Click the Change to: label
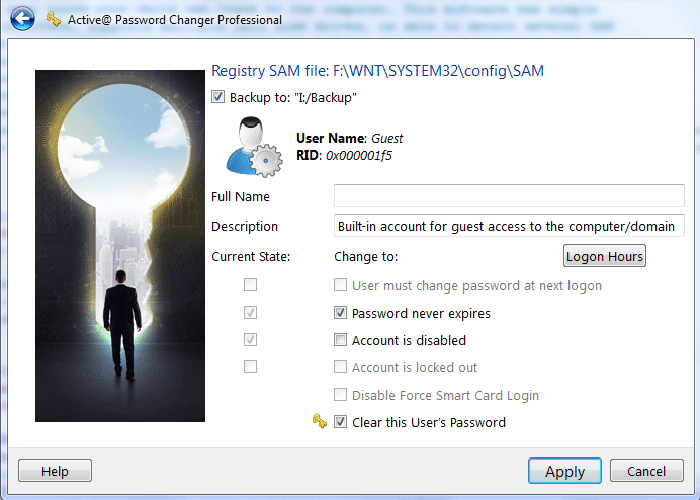This screenshot has height=500, width=700. coord(366,257)
